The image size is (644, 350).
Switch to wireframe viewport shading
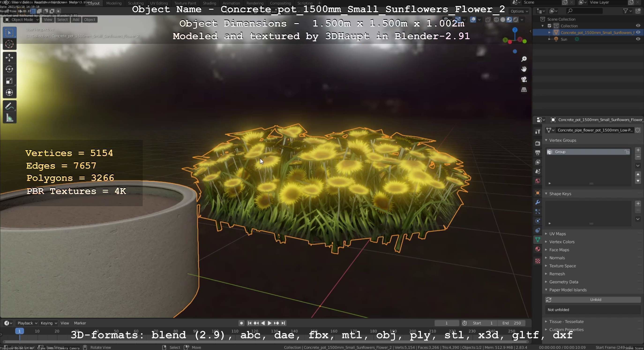pos(497,19)
